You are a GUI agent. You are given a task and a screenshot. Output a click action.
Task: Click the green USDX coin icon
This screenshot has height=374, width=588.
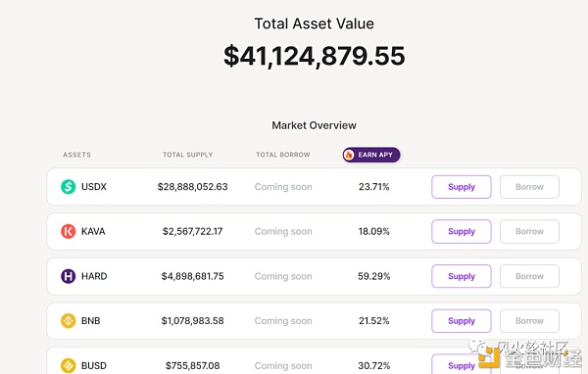[x=69, y=187]
